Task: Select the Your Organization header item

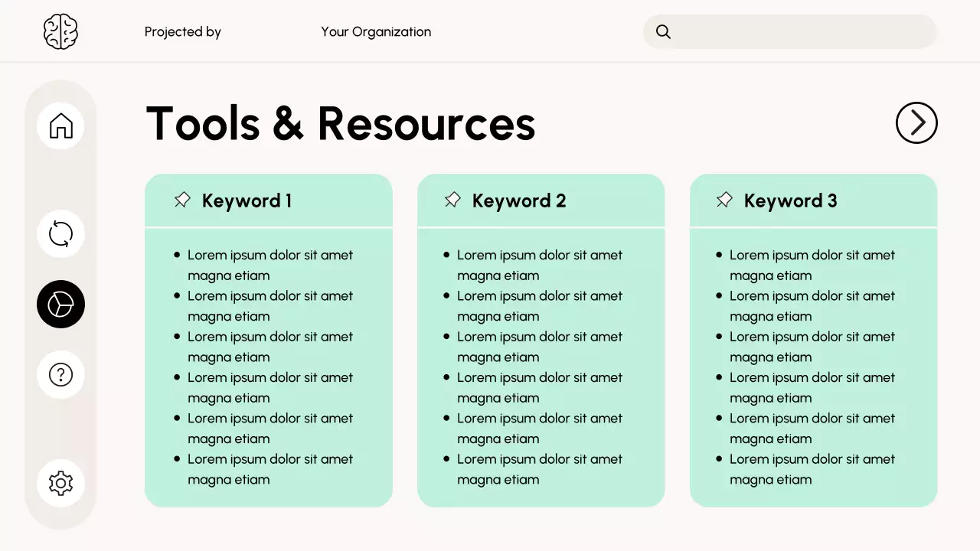Action: (x=376, y=32)
